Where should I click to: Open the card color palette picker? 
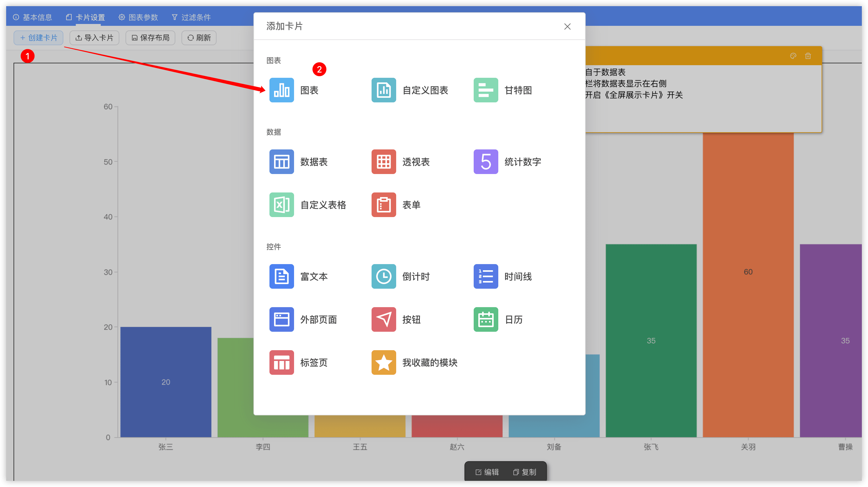click(793, 56)
